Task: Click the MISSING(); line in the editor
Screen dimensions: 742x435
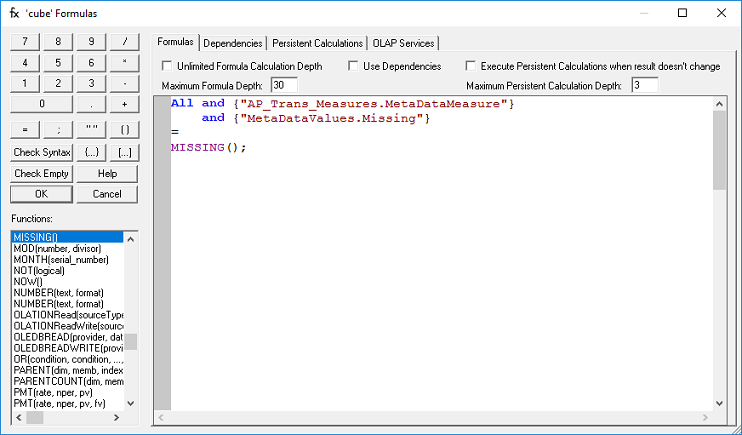Action: 209,148
